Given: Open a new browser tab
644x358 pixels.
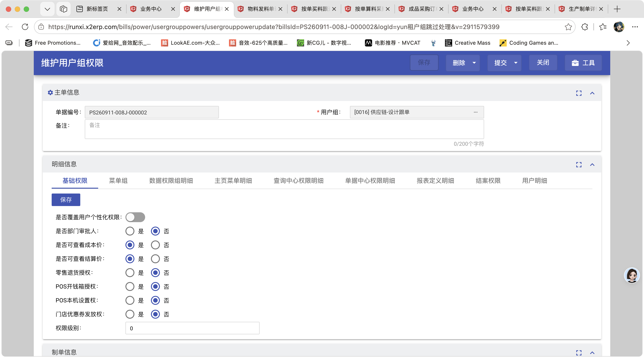Looking at the screenshot, I should coord(617,9).
